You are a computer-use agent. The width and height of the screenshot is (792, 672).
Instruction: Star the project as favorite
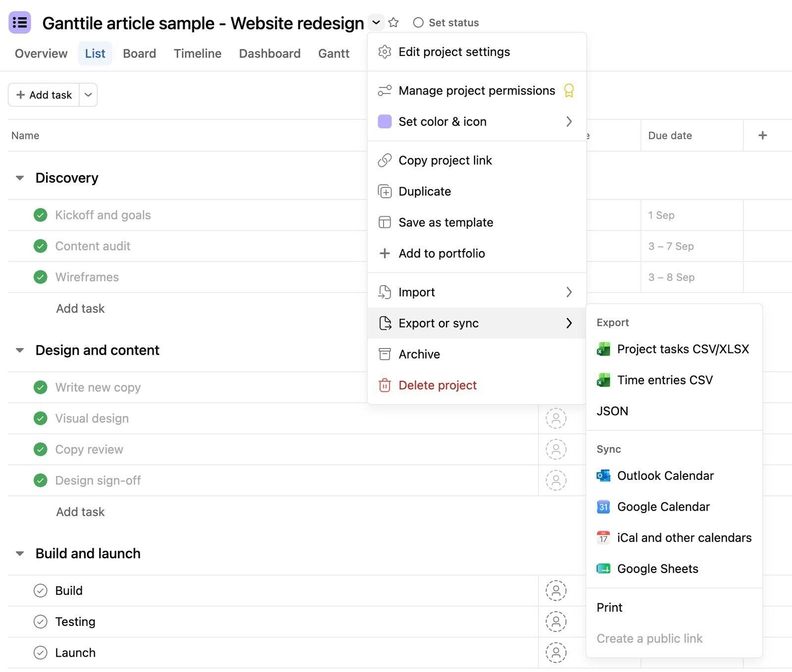394,22
